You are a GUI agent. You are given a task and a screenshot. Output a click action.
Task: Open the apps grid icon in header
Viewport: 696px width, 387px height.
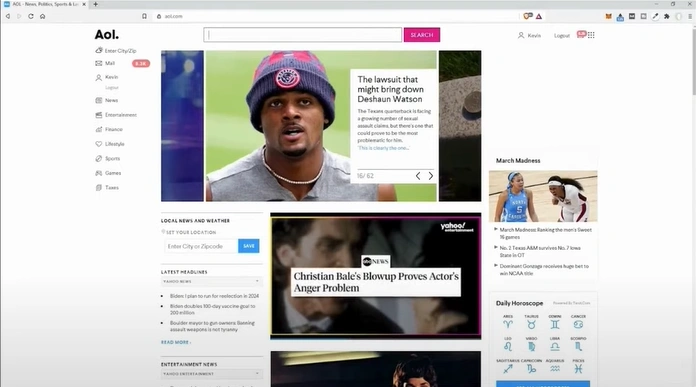tap(591, 35)
